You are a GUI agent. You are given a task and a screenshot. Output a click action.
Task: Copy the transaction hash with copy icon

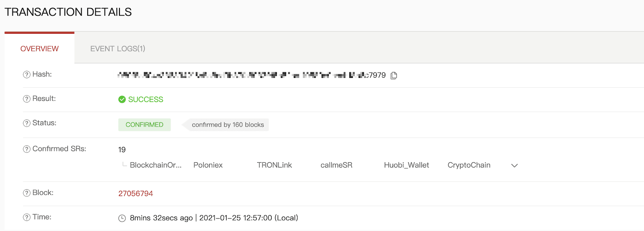(x=394, y=76)
